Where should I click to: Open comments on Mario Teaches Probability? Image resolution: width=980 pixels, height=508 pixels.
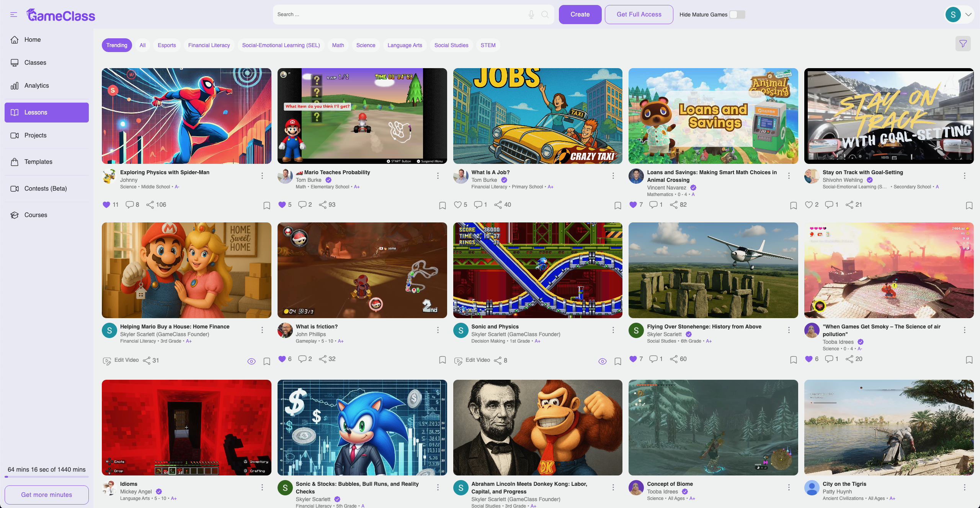(x=302, y=205)
